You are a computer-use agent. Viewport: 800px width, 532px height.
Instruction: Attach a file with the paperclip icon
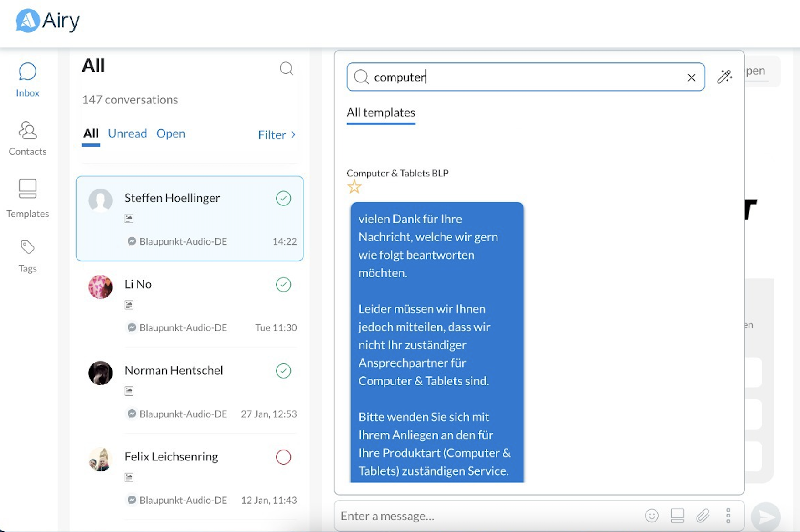click(703, 516)
